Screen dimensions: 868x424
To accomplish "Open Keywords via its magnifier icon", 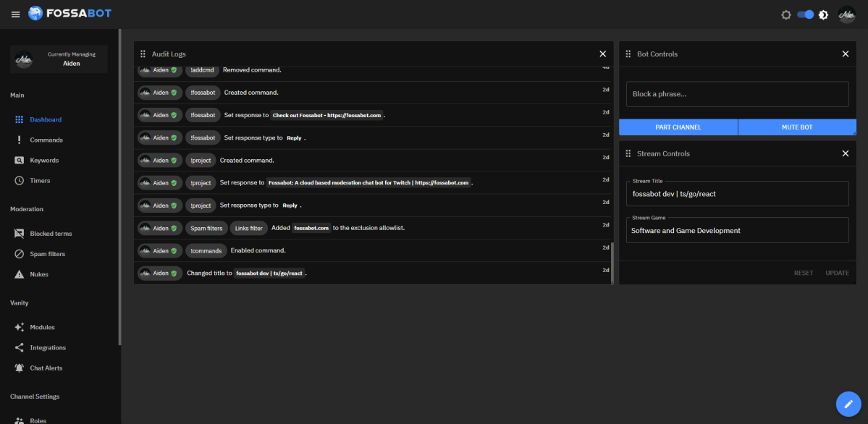I will 19,160.
